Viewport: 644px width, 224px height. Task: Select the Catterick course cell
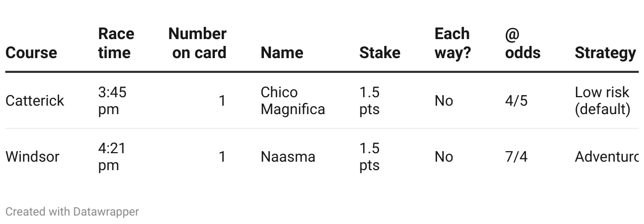point(35,101)
